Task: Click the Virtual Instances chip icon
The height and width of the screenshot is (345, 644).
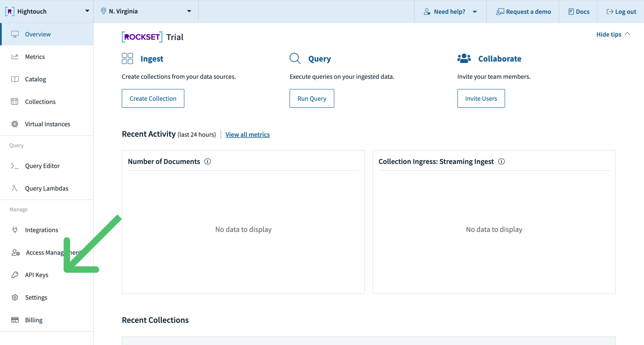Action: (x=15, y=124)
